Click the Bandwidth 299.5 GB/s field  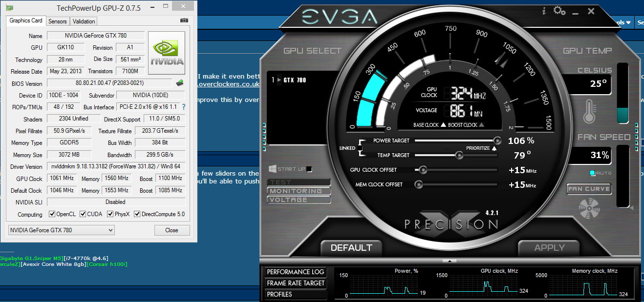160,155
